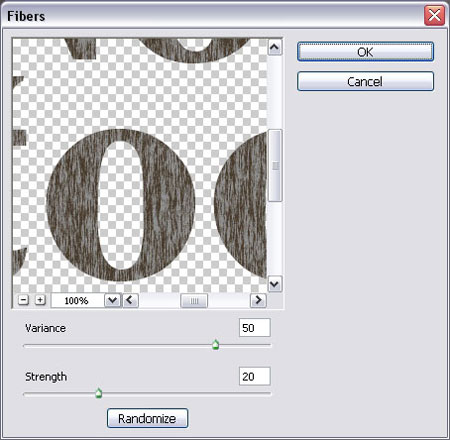Click the zoom out minus icon
The height and width of the screenshot is (440, 450).
click(x=23, y=300)
